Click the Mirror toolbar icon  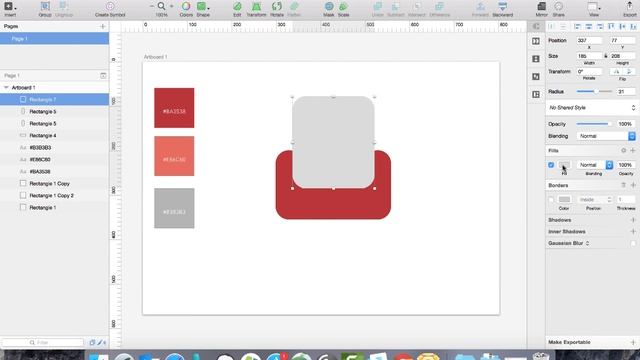coord(542,6)
